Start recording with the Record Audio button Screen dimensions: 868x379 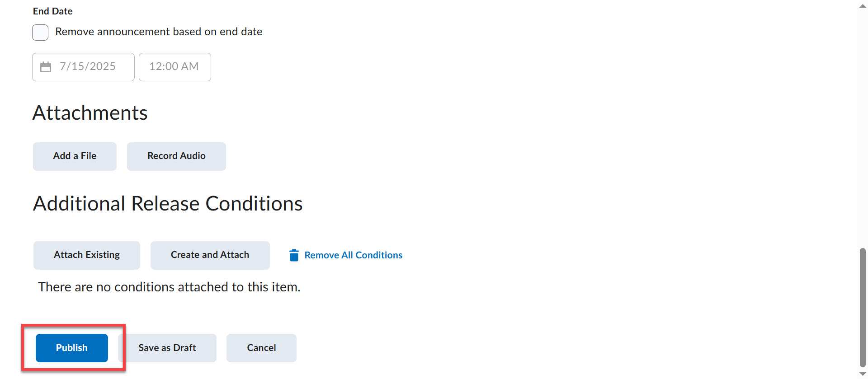point(176,156)
